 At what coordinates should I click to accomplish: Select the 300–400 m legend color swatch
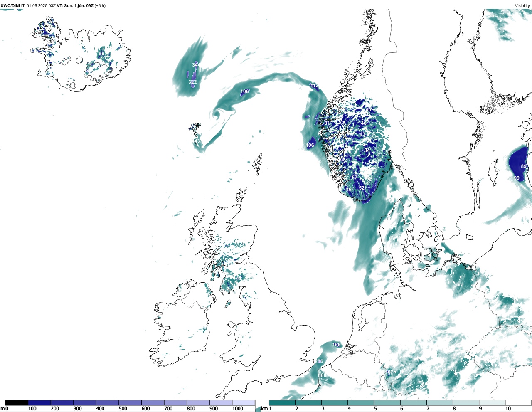[85, 403]
